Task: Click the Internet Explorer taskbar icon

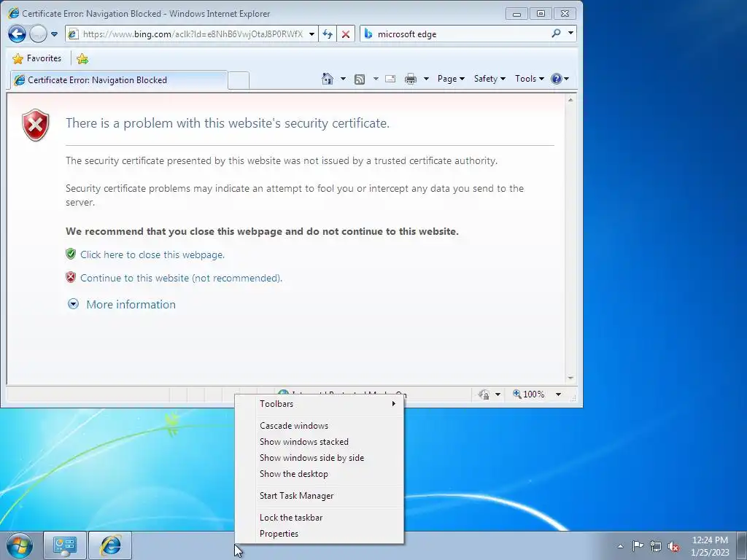Action: (110, 545)
